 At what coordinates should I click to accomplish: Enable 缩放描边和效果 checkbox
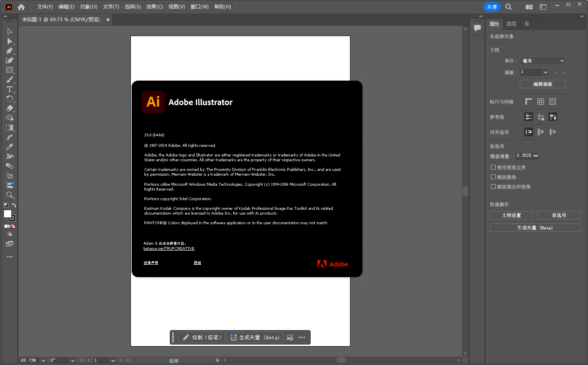tap(493, 187)
